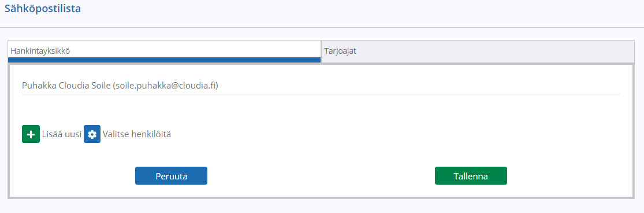Image resolution: width=644 pixels, height=213 pixels.
Task: Open the Tarjoajat recipients tab header
Action: pyautogui.click(x=478, y=52)
